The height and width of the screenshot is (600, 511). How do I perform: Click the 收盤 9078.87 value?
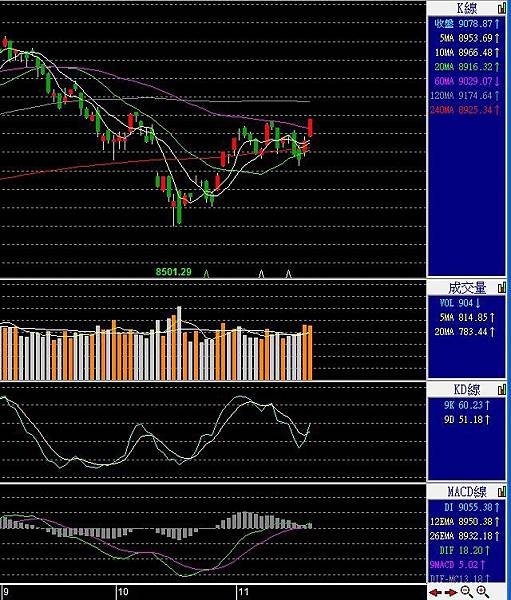467,24
